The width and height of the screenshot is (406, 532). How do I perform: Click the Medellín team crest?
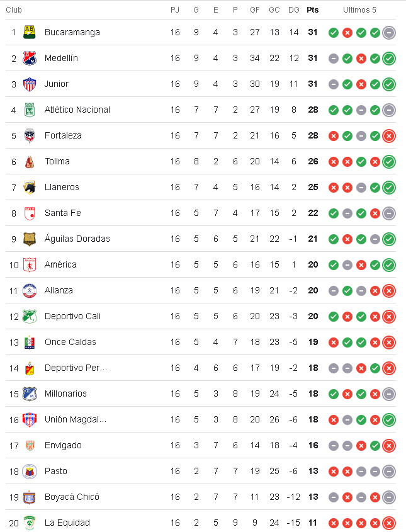point(30,58)
